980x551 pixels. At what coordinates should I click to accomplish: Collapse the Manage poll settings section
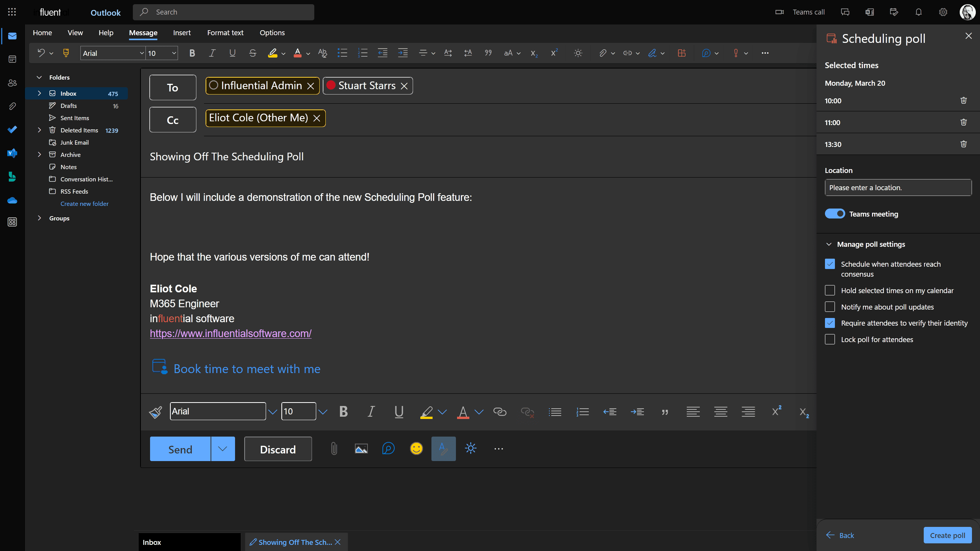coord(829,244)
